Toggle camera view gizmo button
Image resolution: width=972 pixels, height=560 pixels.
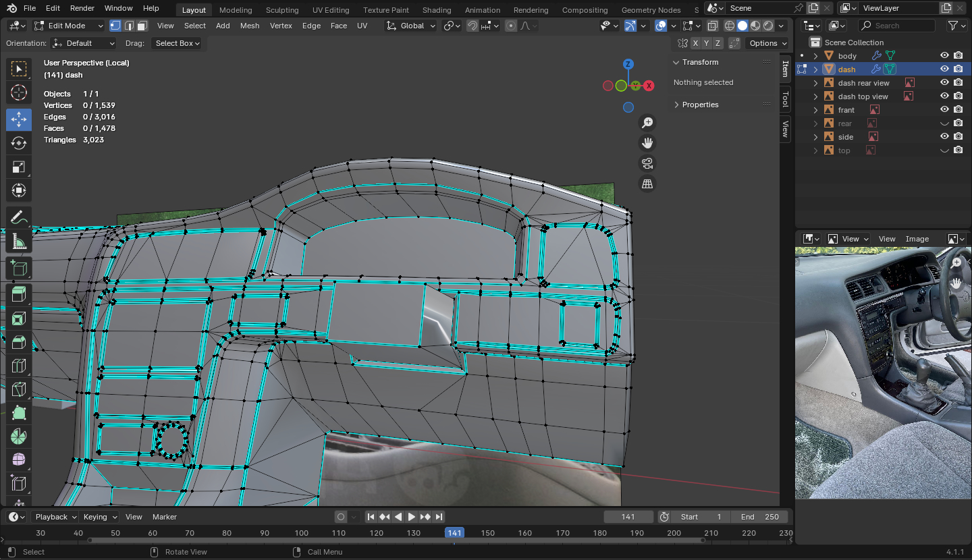647,163
